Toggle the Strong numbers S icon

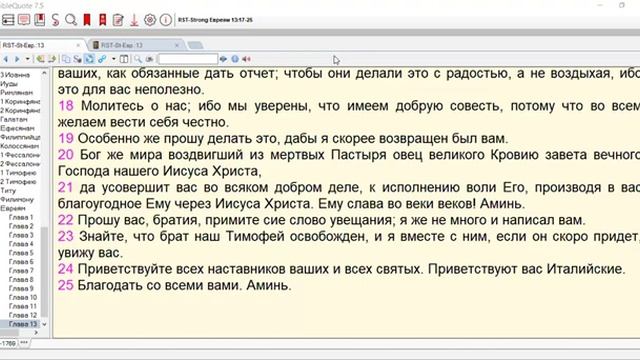55,20
